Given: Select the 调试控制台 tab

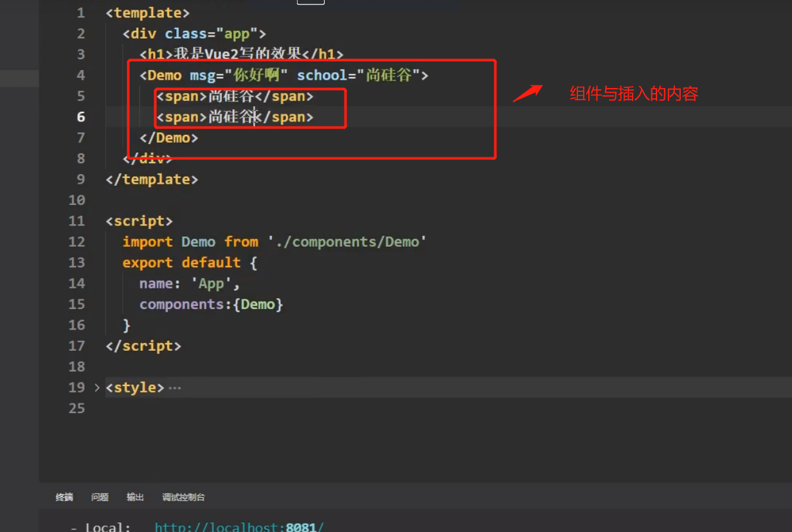Looking at the screenshot, I should click(183, 497).
